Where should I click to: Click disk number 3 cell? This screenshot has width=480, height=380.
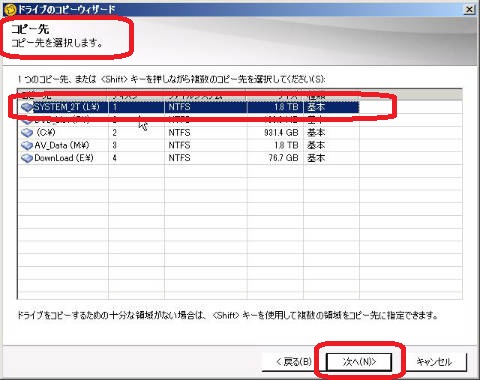coord(115,145)
